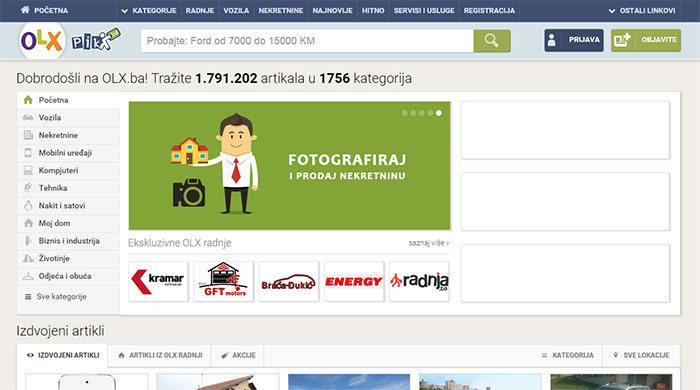
Task: Open the ENERGY shop logo
Action: 354,282
